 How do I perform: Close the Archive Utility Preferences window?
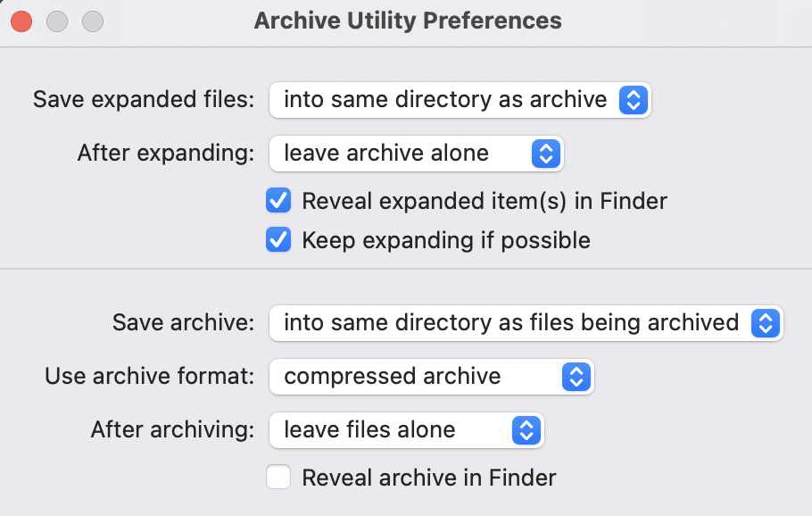pyautogui.click(x=21, y=21)
